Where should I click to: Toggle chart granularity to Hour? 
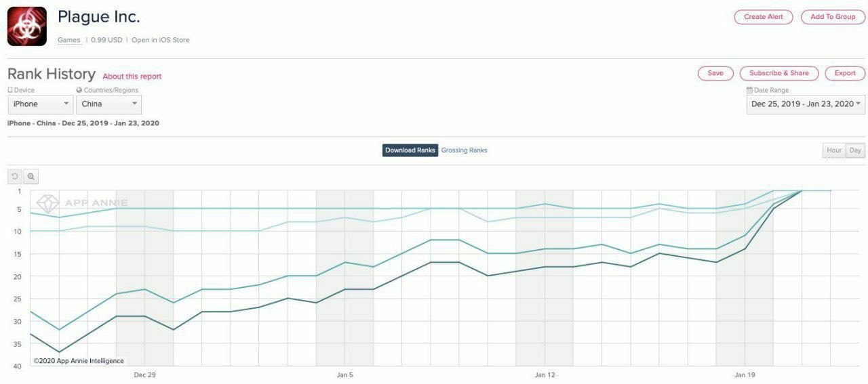[x=834, y=150]
